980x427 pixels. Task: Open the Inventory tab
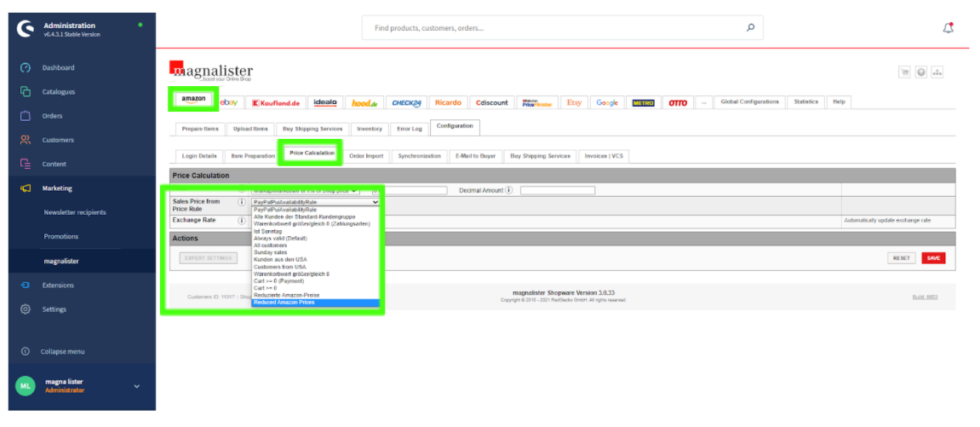[x=370, y=129]
